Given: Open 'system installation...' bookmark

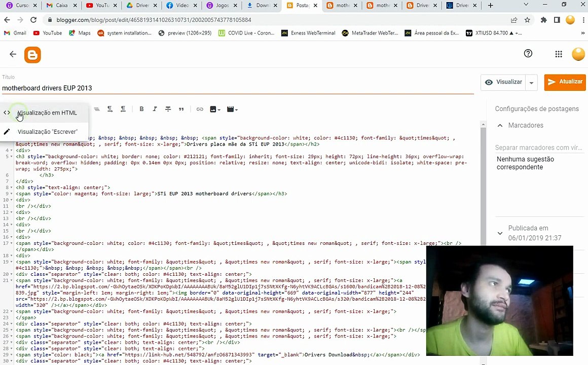Looking at the screenshot, I should tap(125, 33).
